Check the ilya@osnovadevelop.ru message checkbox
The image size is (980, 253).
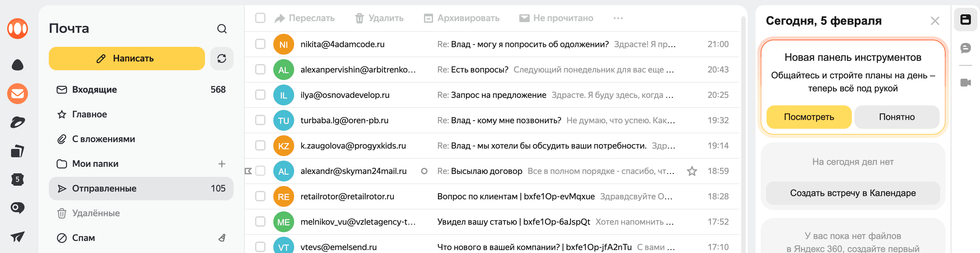260,95
